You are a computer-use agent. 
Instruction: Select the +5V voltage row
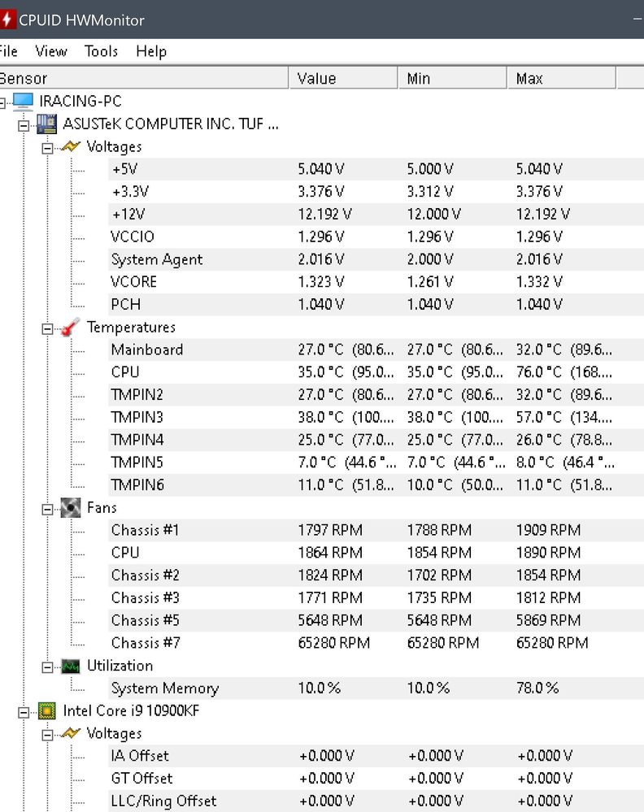376,169
